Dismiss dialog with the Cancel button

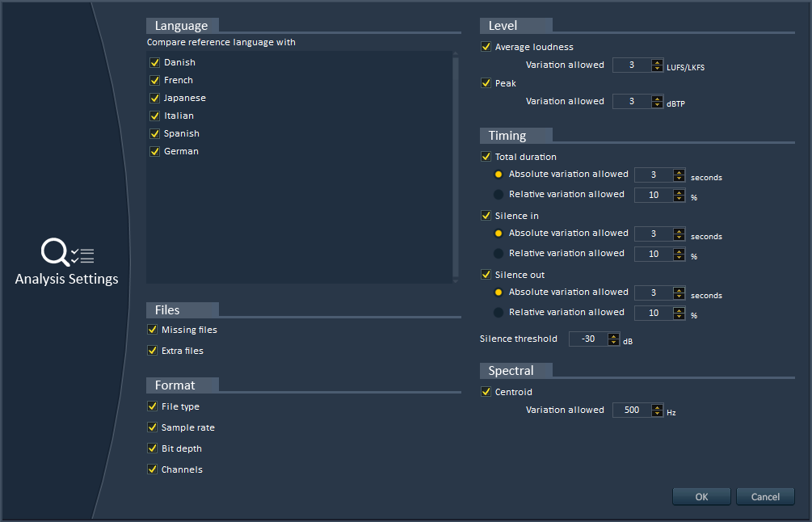pyautogui.click(x=765, y=497)
